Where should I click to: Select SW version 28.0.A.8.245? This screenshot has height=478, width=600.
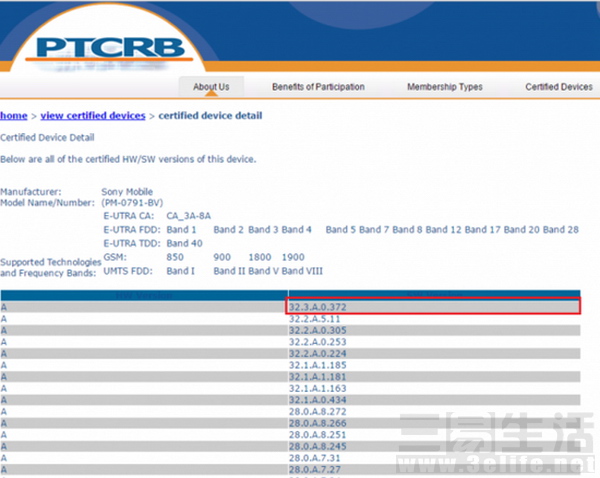point(317,446)
